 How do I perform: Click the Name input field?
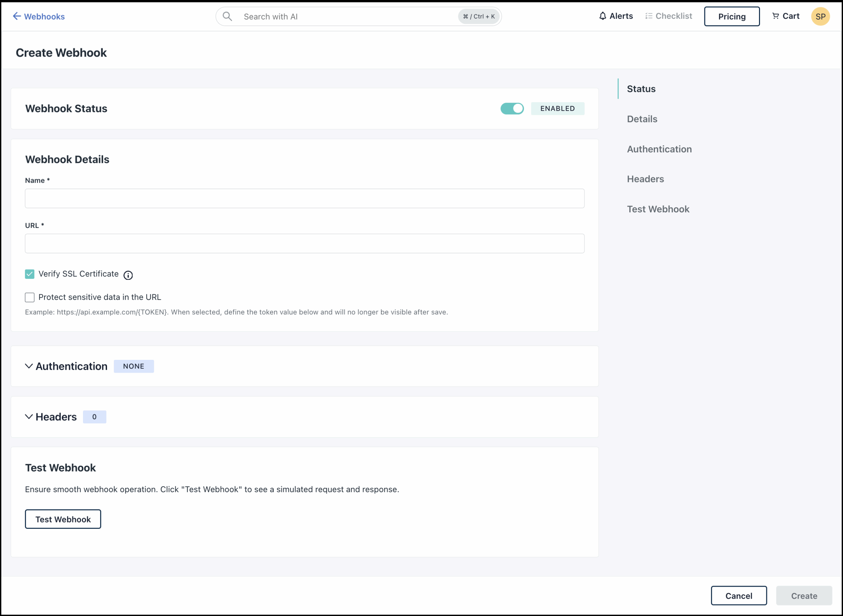coord(304,198)
